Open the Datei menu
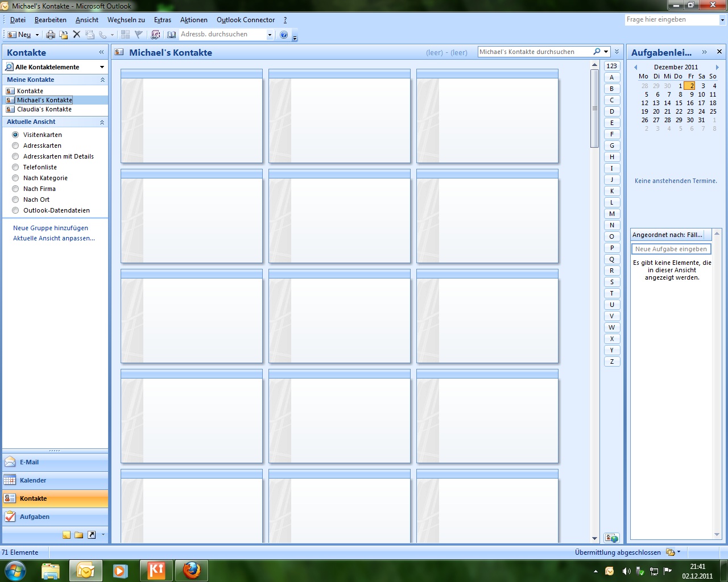Screen dimensions: 728x582 [18, 20]
